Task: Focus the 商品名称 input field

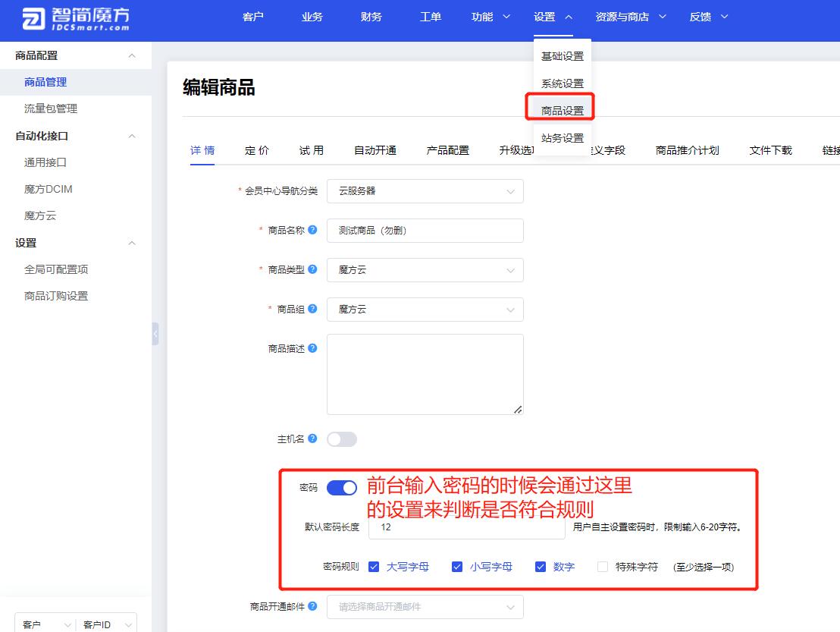Action: pyautogui.click(x=425, y=231)
